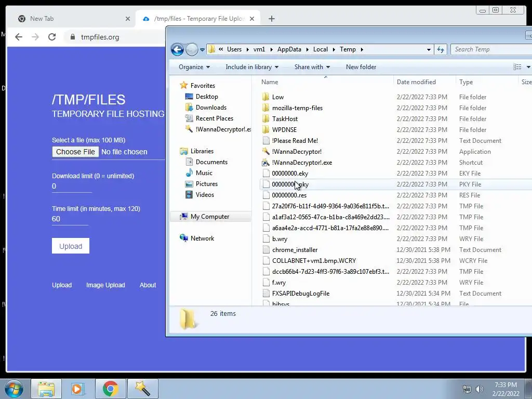Click Local in address breadcrumb

(320, 49)
